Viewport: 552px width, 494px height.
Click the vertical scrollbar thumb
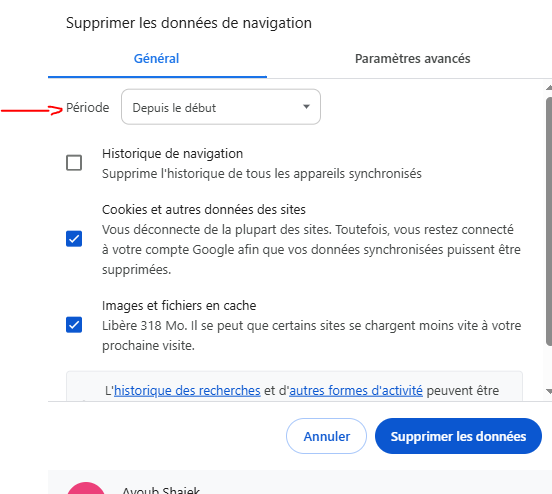[x=549, y=220]
